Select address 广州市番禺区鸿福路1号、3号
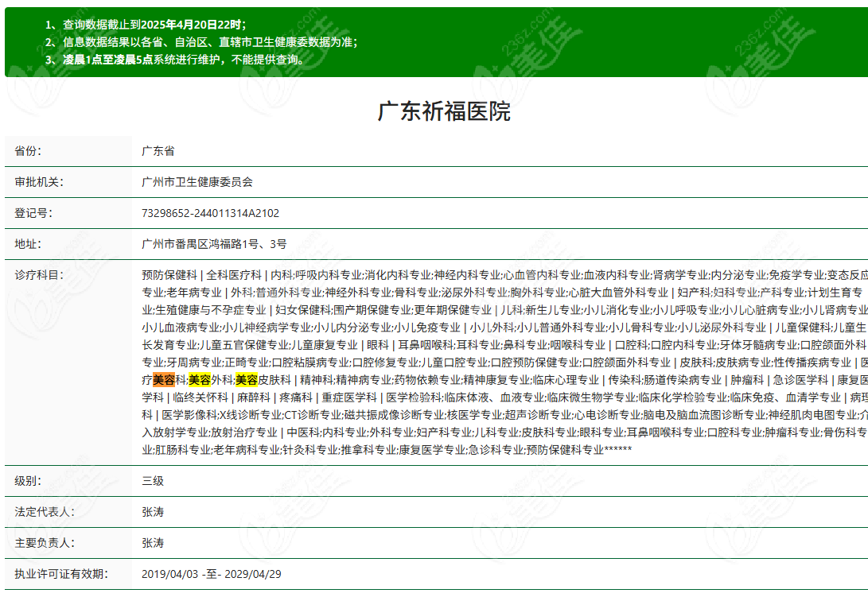Screen dimensions: 868x601 (214, 244)
